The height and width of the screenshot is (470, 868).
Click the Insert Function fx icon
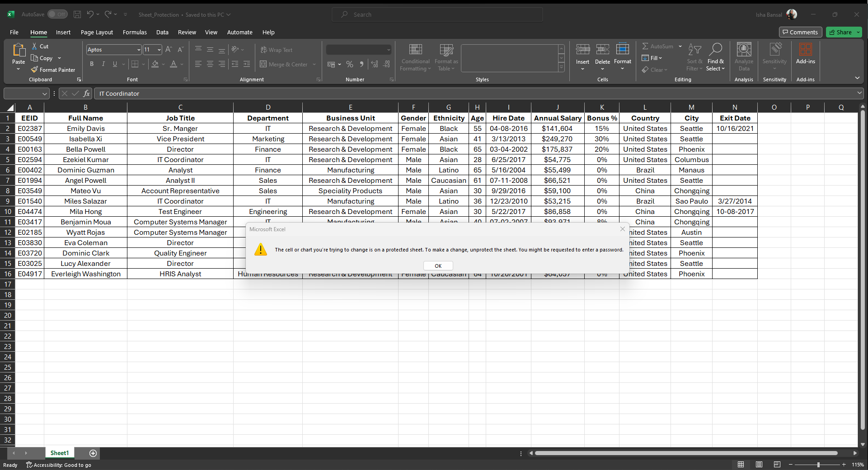coord(86,93)
